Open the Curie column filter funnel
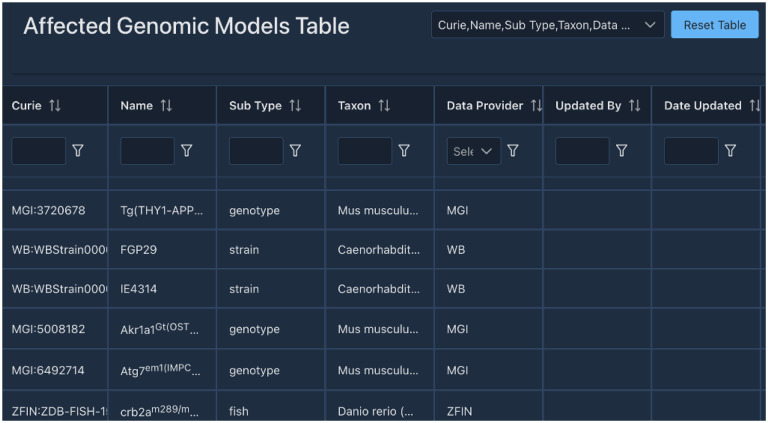The height and width of the screenshot is (423, 768). pyautogui.click(x=78, y=150)
